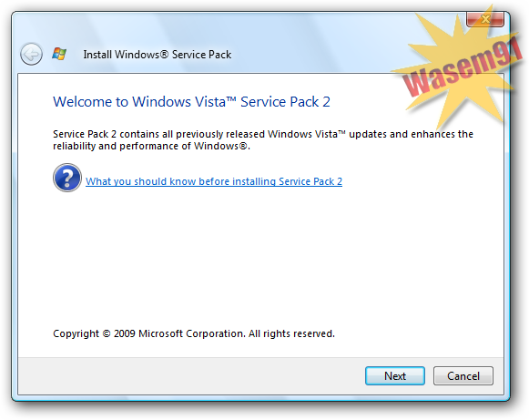The height and width of the screenshot is (420, 529).
Task: Click the 'Install Windows® Service Pack' title text
Action: coord(158,55)
